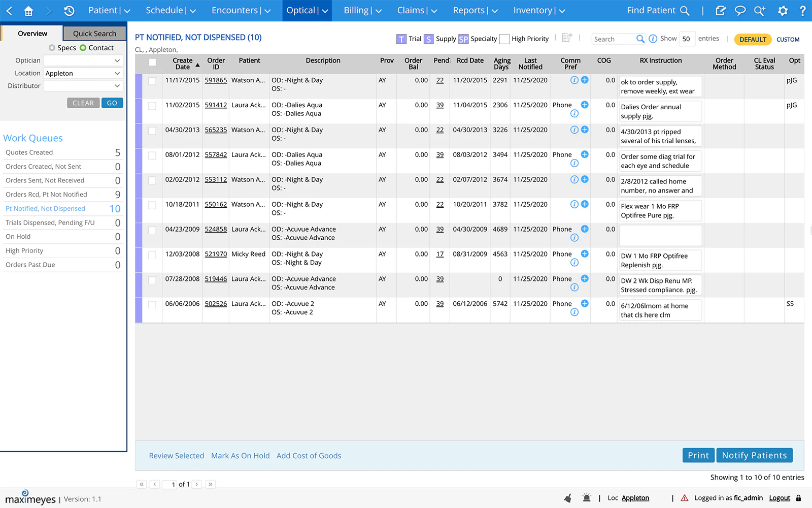Click the Notify Patients button
Image resolution: width=812 pixels, height=508 pixels.
click(754, 455)
